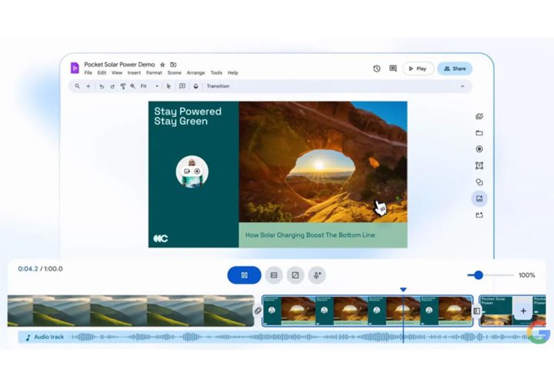
Task: Star the Pocket Solar Power Demo file
Action: (x=162, y=65)
